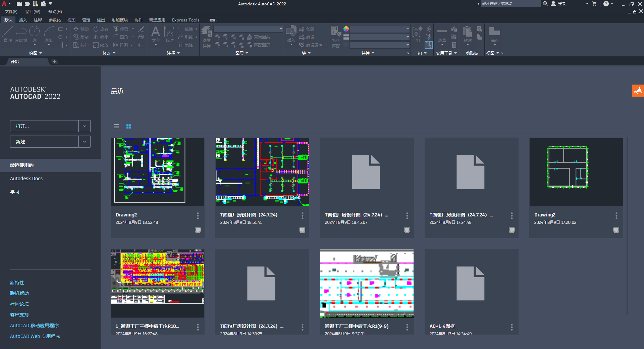644x349 pixels.
Task: Open the Autodesk Docs section
Action: click(x=26, y=179)
